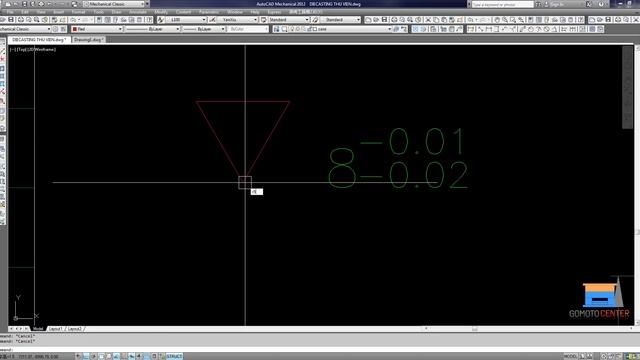Click the Save icon in right Standard toolbar
Screen dimensions: 640x360
point(384,20)
